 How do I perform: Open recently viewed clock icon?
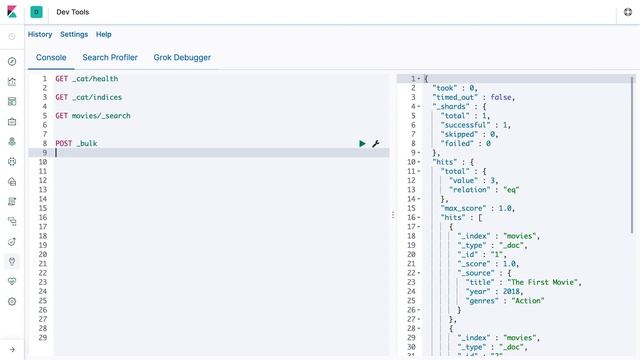12,37
